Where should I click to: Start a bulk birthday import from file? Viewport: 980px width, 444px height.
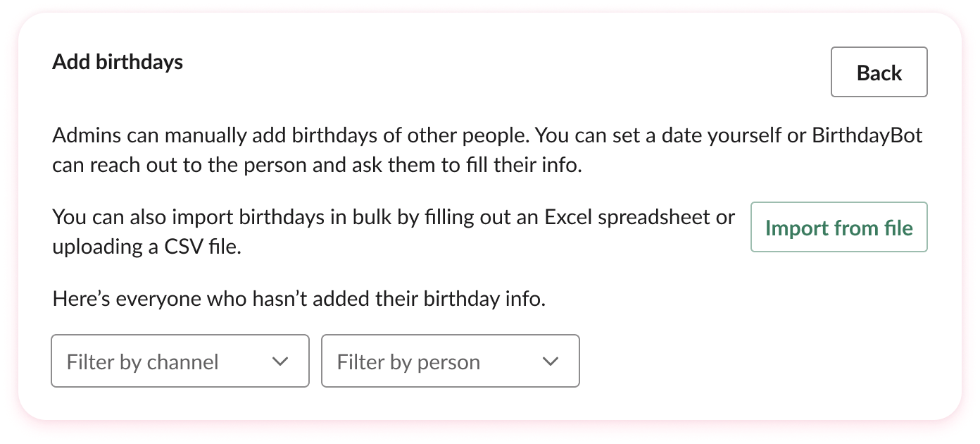[838, 227]
